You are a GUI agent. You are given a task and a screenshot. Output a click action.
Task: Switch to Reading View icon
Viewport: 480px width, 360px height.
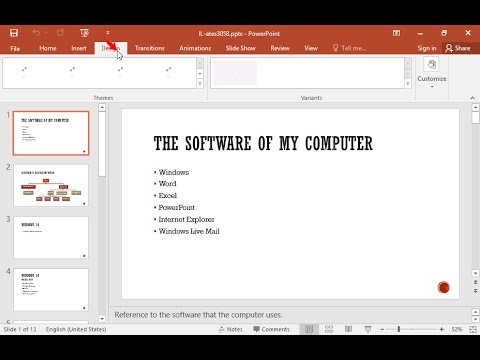(x=348, y=329)
